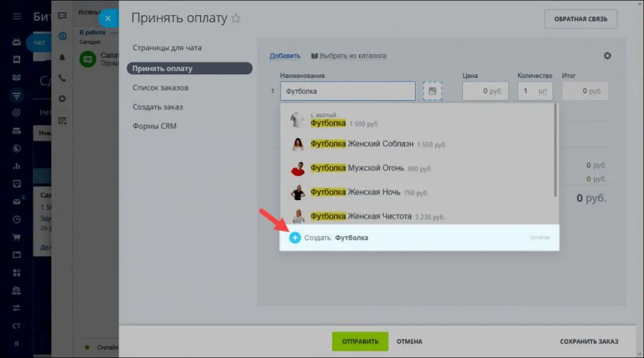
Task: Open the hamburger menu at the top left
Action: 16,16
